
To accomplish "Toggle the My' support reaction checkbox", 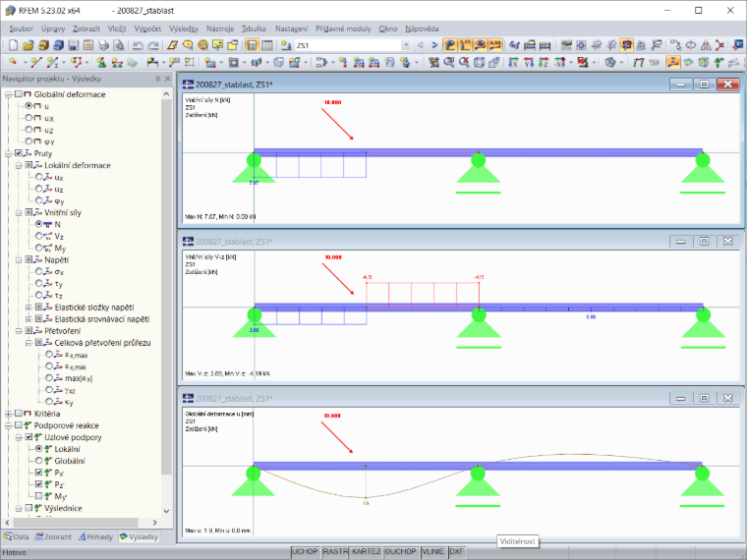I will pyautogui.click(x=39, y=496).
